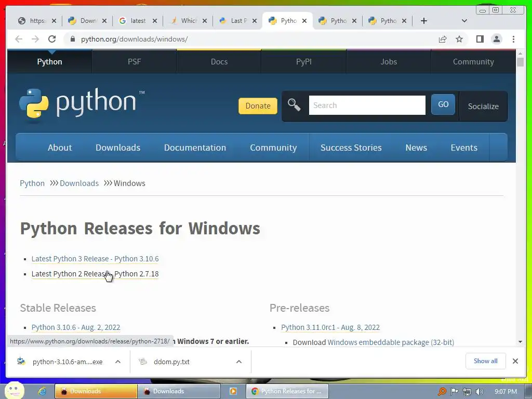Click the volume speaker tray icon
Image resolution: width=532 pixels, height=399 pixels.
(480, 392)
